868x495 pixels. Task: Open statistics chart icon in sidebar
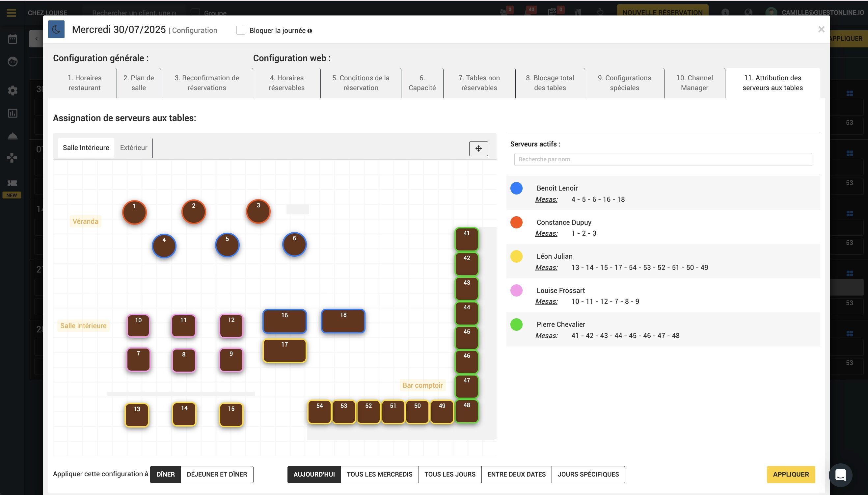[13, 113]
